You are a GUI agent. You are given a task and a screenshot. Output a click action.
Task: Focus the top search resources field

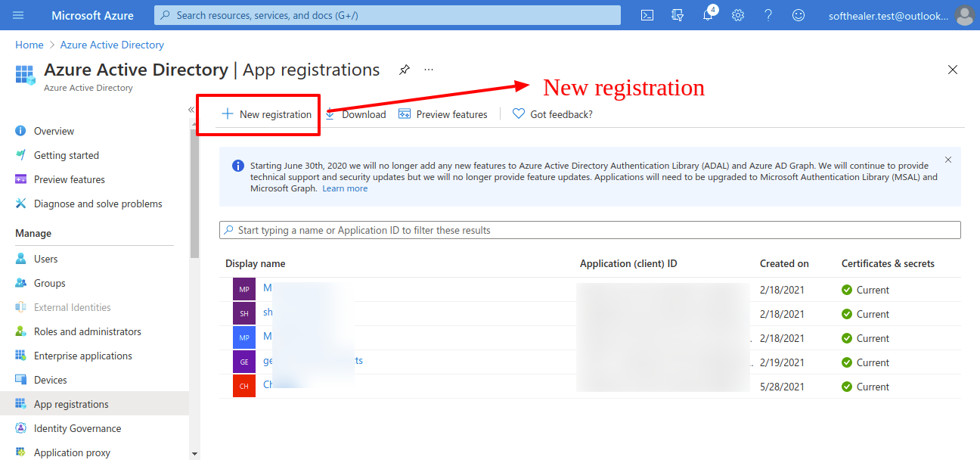click(387, 15)
